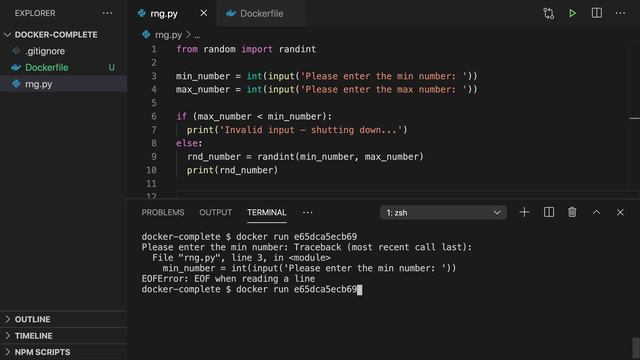Click 'randint' on the import line

pos(297,49)
